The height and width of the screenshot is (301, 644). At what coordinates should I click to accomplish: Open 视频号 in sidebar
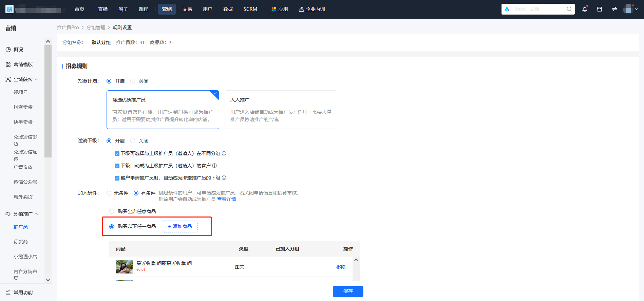click(21, 92)
